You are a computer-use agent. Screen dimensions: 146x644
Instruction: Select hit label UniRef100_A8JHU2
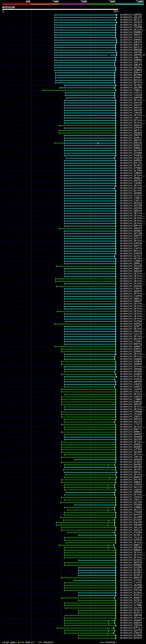131,85
